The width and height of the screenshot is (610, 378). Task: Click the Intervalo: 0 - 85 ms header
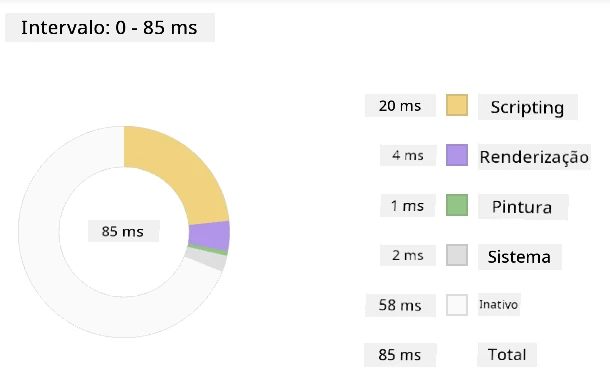pos(110,28)
